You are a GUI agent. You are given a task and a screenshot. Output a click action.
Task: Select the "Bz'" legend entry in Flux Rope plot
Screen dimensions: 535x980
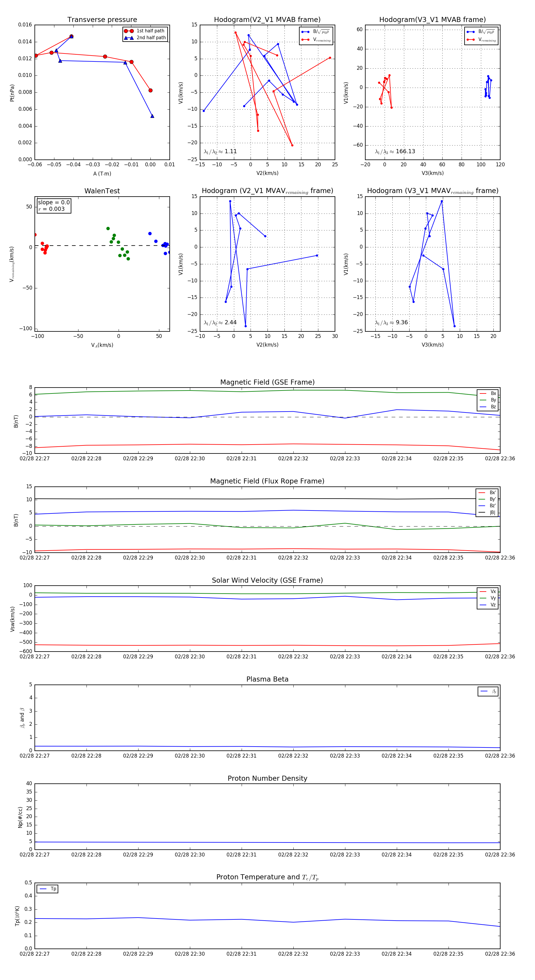tap(487, 506)
